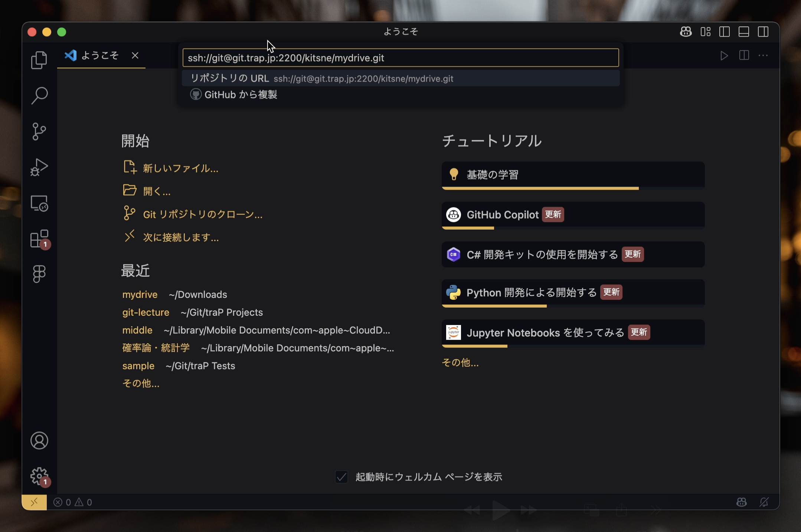The height and width of the screenshot is (532, 801).
Task: Click the チュートリアル heading
Action: coord(492,141)
